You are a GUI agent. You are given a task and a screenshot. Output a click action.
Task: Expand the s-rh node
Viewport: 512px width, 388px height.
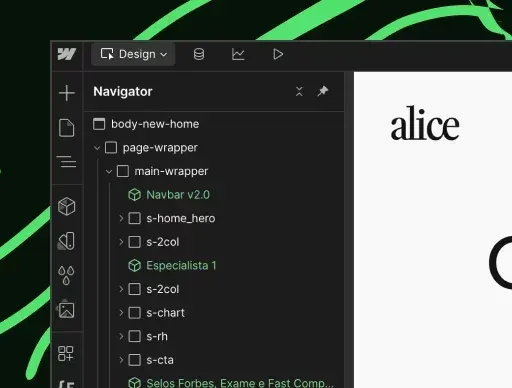(121, 336)
